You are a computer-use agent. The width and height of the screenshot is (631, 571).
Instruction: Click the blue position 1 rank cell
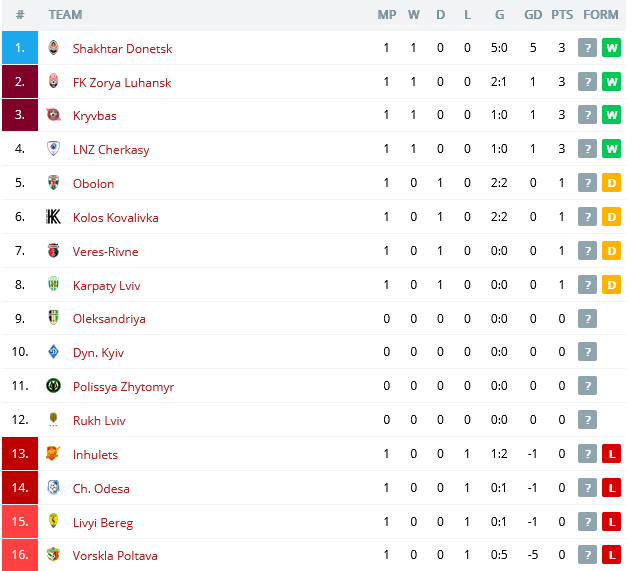pyautogui.click(x=20, y=48)
